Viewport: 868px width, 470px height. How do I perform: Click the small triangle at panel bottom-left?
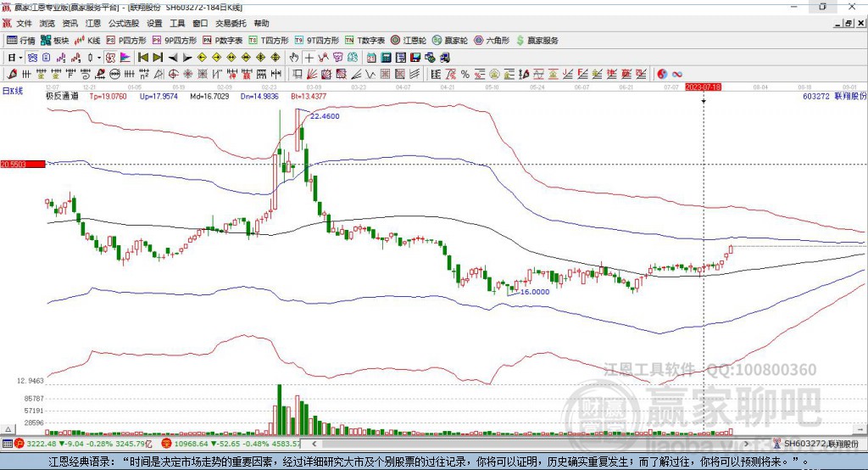(x=8, y=429)
